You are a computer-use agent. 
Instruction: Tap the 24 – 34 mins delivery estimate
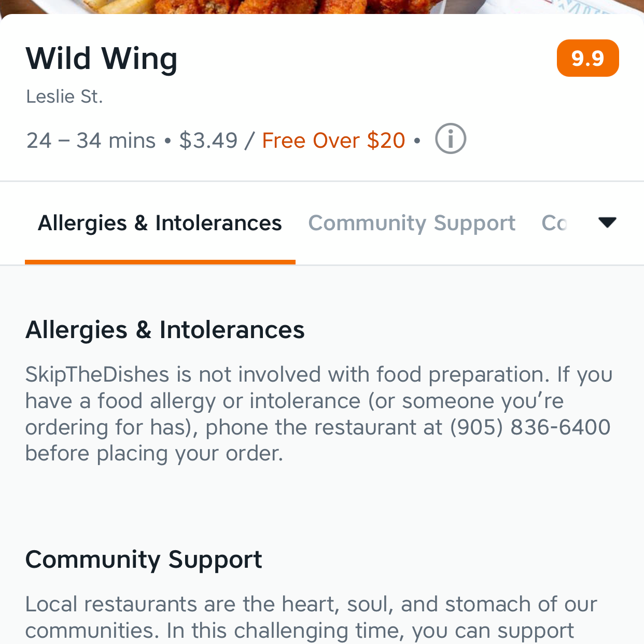coord(91,141)
